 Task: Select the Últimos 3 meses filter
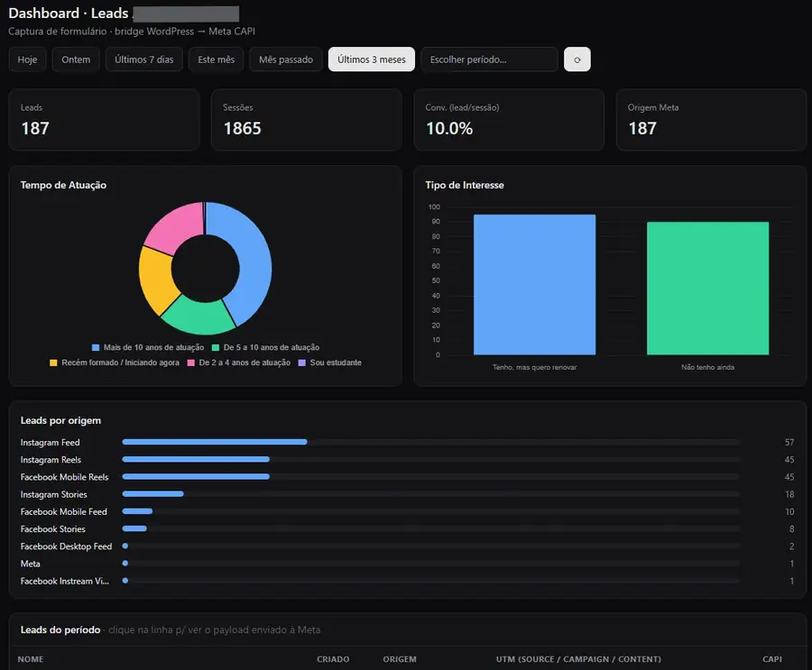(x=372, y=60)
